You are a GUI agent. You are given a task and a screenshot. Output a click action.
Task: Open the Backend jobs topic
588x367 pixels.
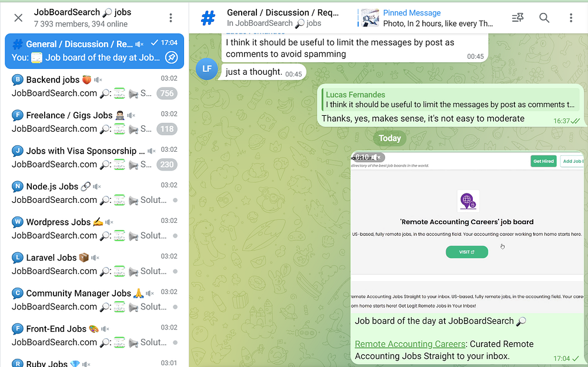point(95,86)
